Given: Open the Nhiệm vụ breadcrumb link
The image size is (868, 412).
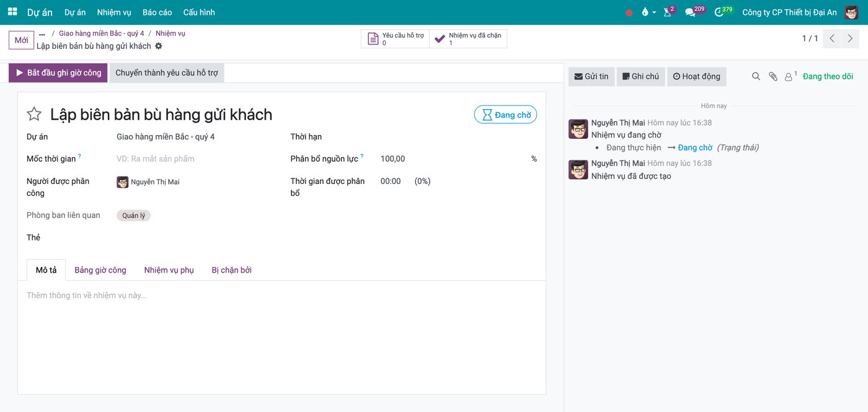Looking at the screenshot, I should click(x=170, y=33).
